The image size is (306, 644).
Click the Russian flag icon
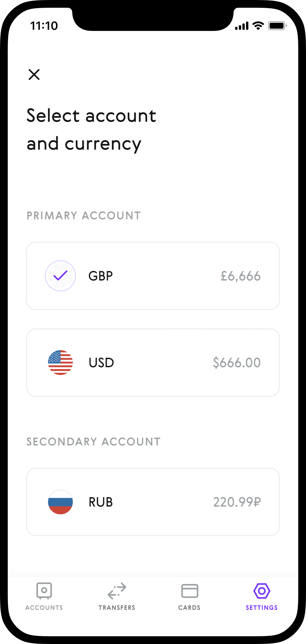click(60, 502)
